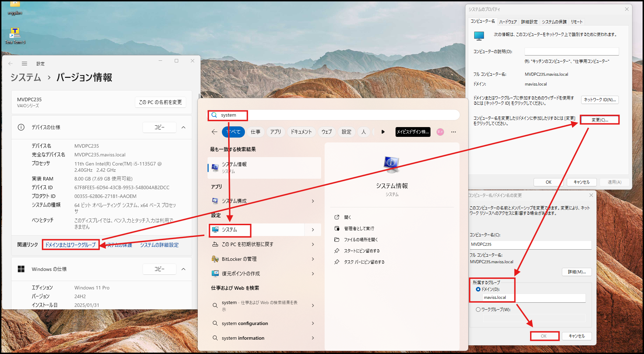Open ドメインまたはワークグループ link

coord(71,245)
